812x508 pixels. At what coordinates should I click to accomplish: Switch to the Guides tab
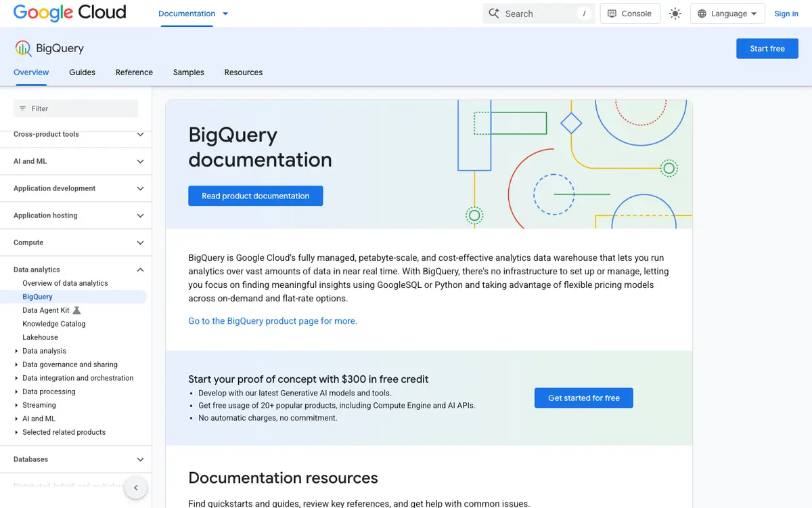(x=82, y=72)
